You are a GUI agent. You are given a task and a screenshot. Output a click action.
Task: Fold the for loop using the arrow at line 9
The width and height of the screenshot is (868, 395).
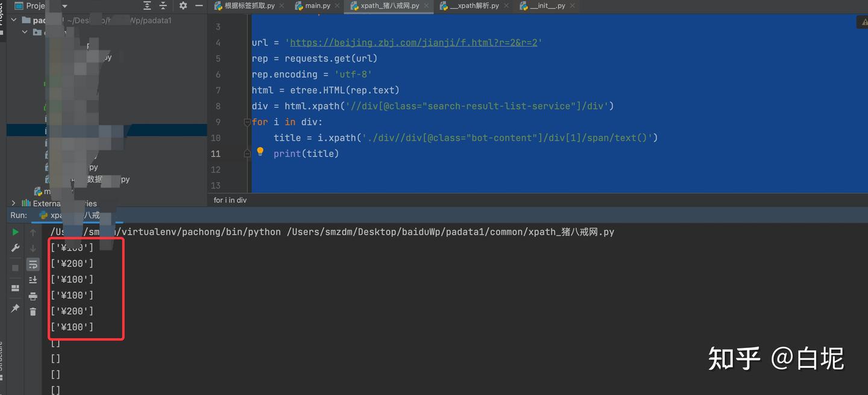[x=247, y=122]
